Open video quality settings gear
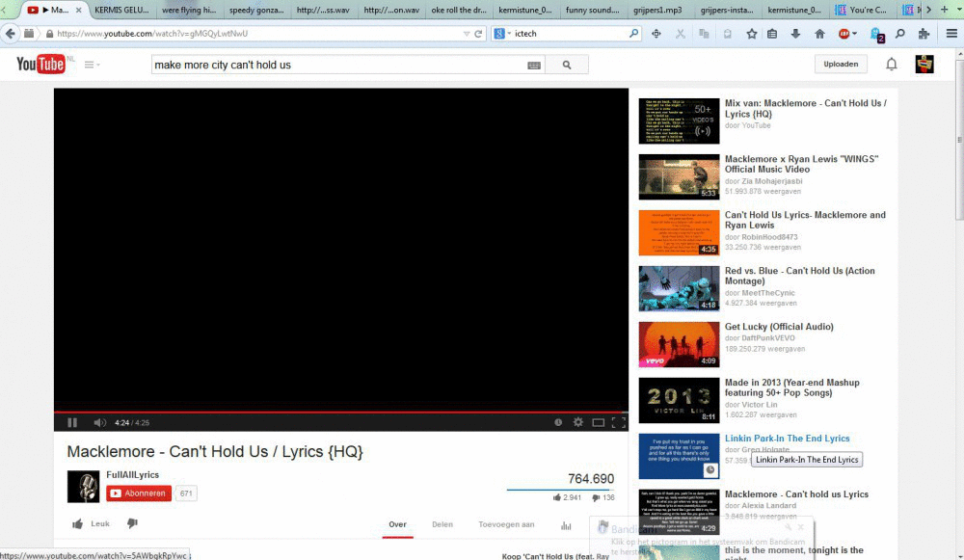964x560 pixels. click(578, 422)
